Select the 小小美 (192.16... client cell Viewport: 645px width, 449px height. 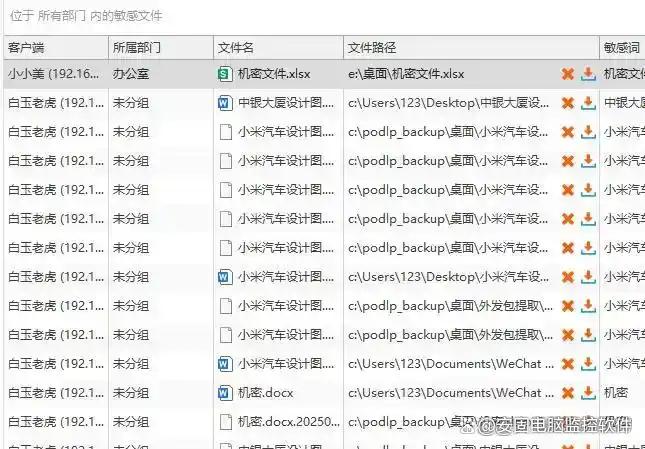(53, 74)
